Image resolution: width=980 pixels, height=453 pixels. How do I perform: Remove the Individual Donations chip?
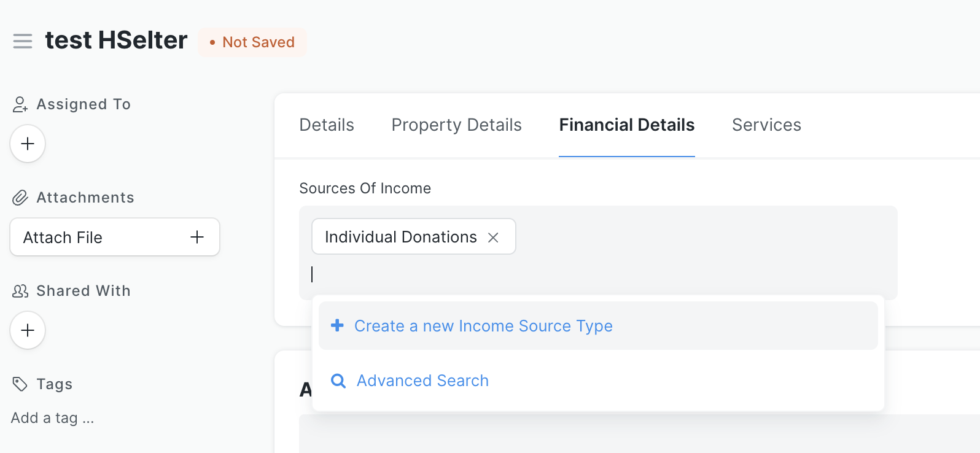pyautogui.click(x=494, y=236)
